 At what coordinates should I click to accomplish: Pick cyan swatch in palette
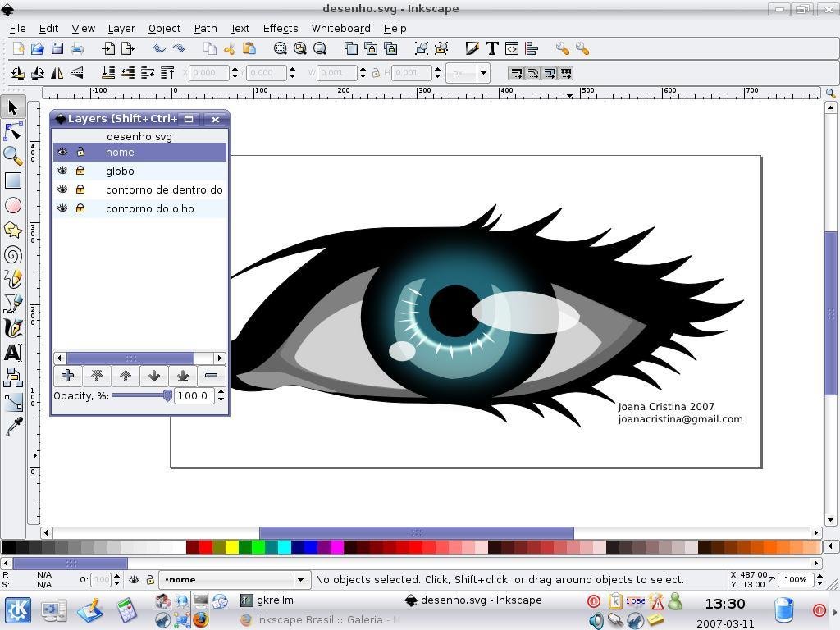pos(285,546)
